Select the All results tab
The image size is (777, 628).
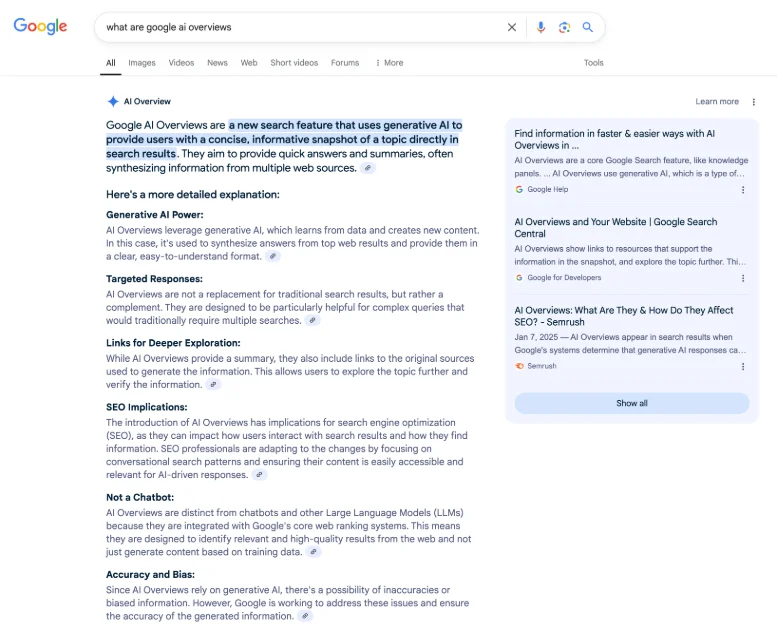(x=111, y=63)
